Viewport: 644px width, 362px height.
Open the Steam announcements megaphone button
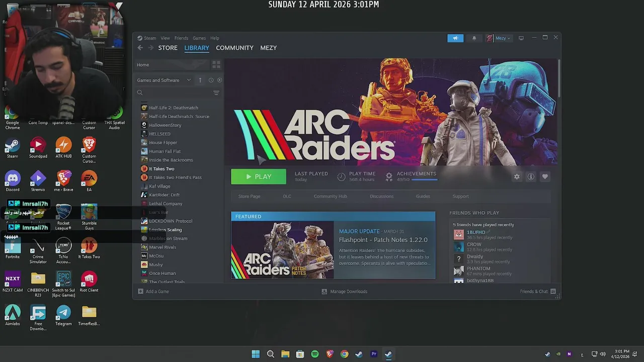455,38
